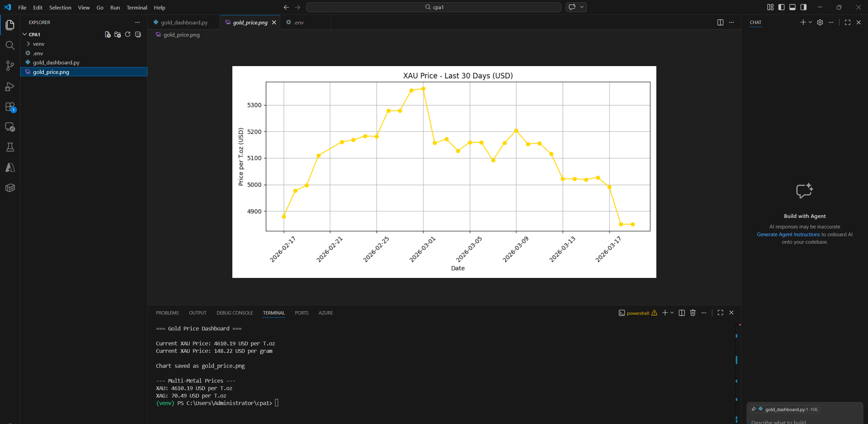Click the Search icon in activity bar
Screen dimensions: 868x424
(x=10, y=45)
